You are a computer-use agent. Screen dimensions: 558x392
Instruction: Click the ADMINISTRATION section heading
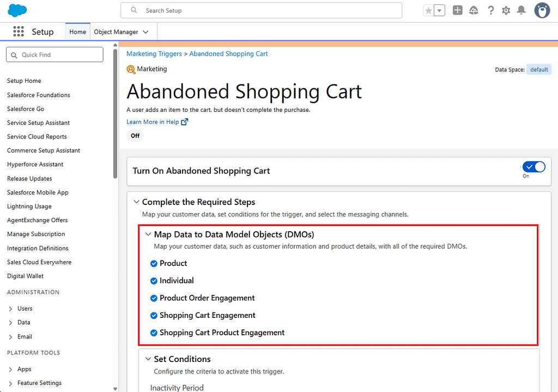[33, 292]
